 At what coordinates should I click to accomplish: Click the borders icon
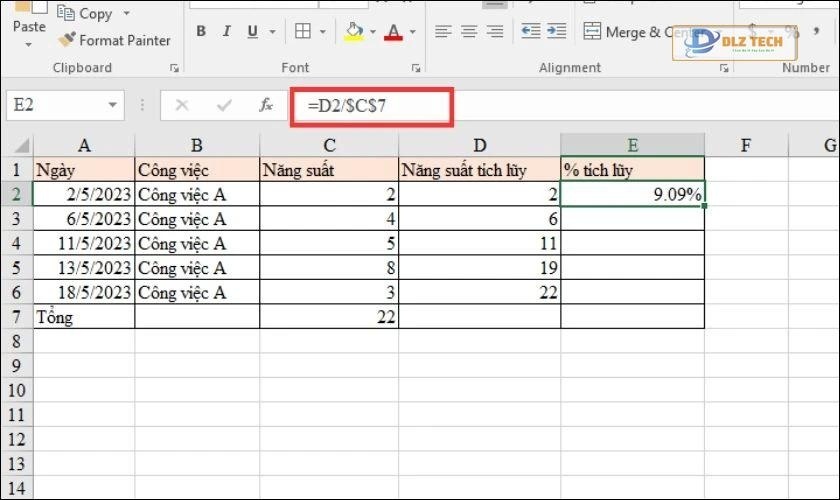(x=301, y=32)
